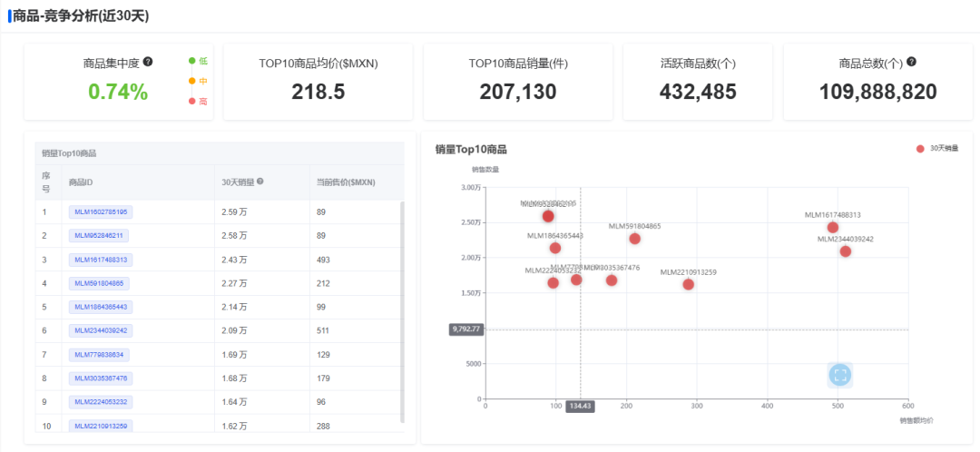
Task: Click the table's vertical scrollbar
Action: pos(402,311)
